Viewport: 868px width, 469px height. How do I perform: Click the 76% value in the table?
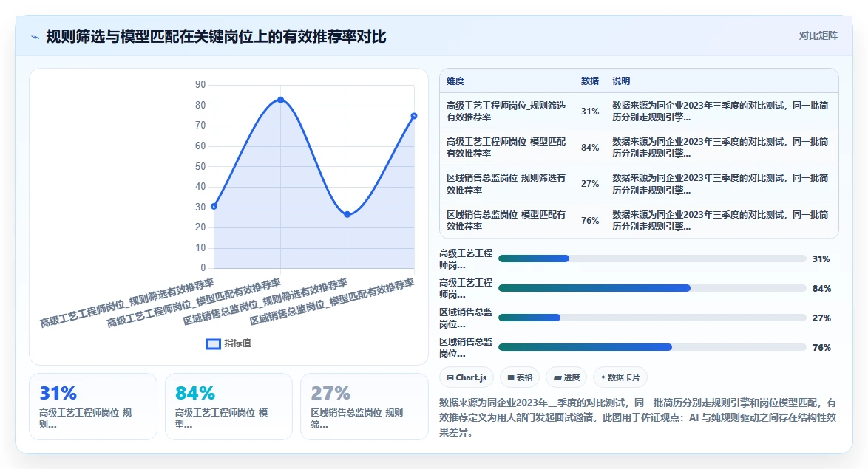(589, 220)
